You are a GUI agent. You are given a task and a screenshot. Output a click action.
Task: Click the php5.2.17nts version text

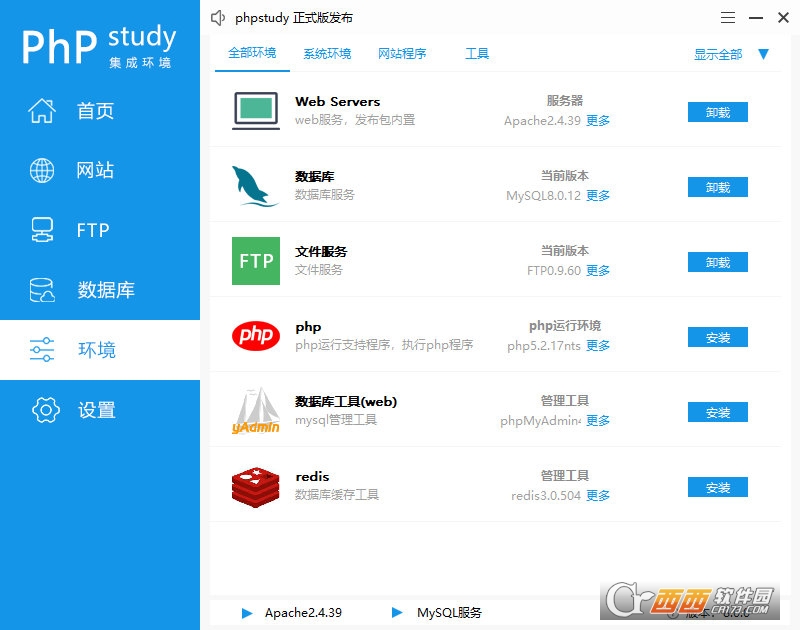(x=544, y=345)
